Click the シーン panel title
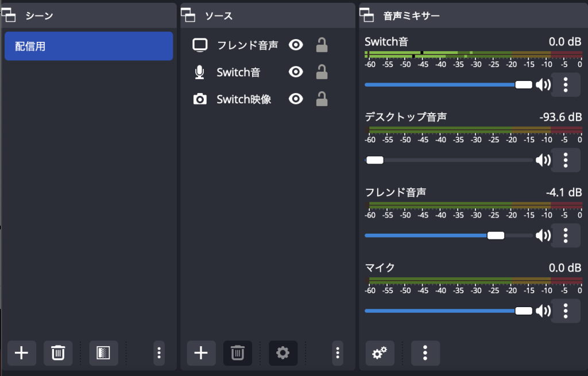The width and height of the screenshot is (588, 376). point(40,15)
